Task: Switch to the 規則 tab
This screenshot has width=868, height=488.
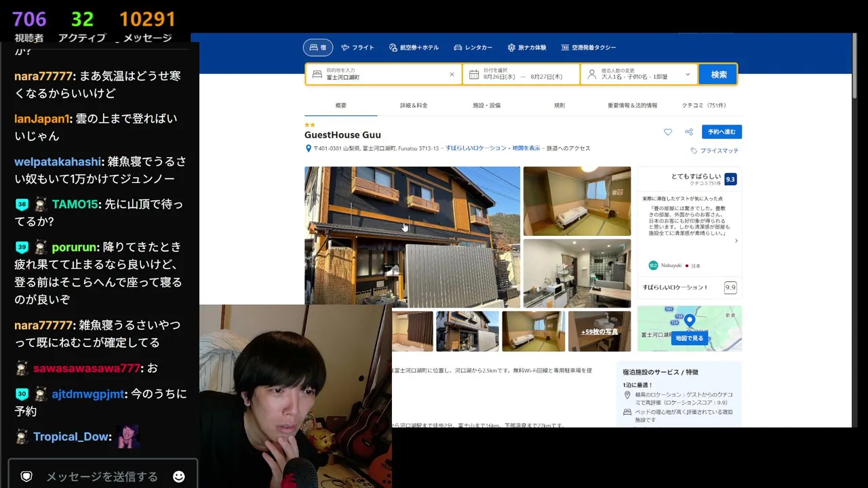Action: pyautogui.click(x=559, y=106)
